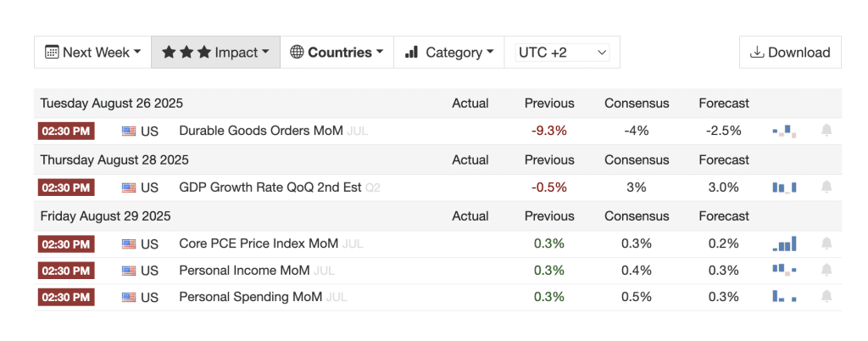Enable alert bell for Personal Income MoM

click(x=826, y=270)
